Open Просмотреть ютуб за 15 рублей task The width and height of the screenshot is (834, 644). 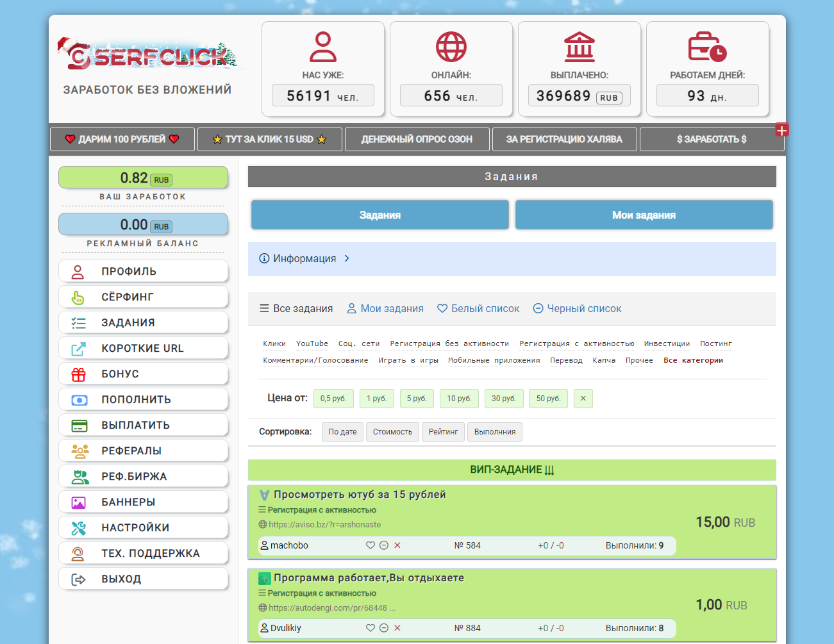pyautogui.click(x=360, y=495)
